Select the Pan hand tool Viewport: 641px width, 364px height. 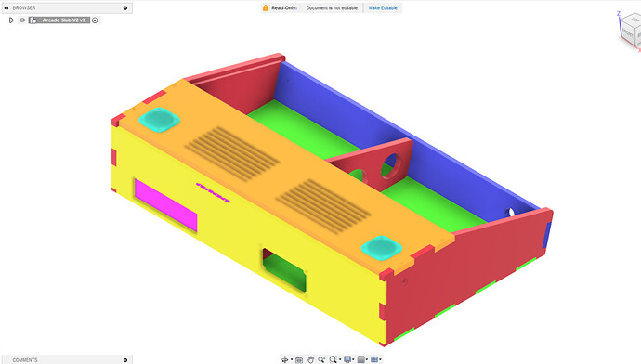[310, 359]
